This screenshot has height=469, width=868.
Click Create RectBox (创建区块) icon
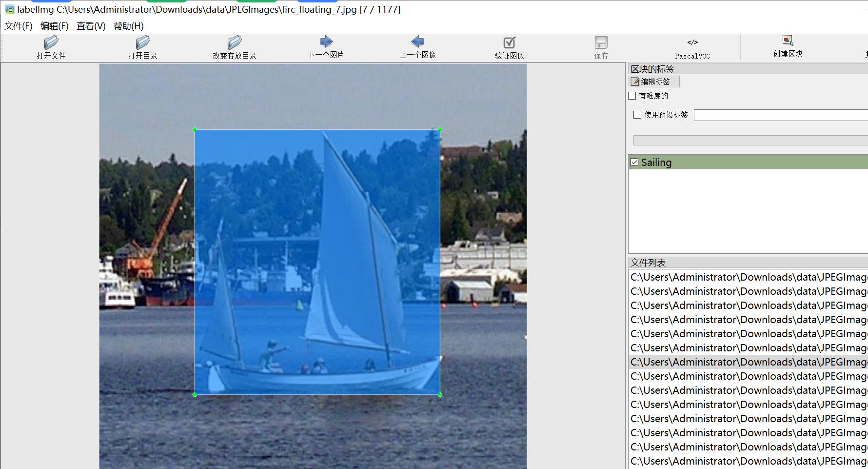788,41
